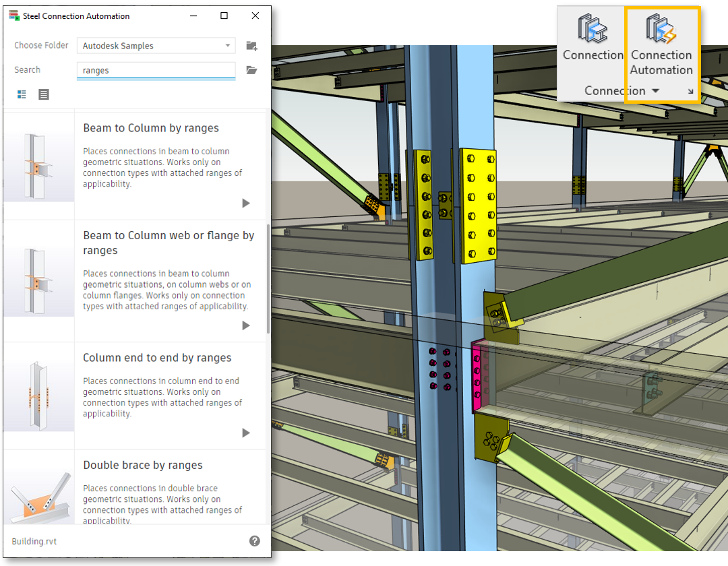Open the Choose Folder dropdown

[156, 45]
